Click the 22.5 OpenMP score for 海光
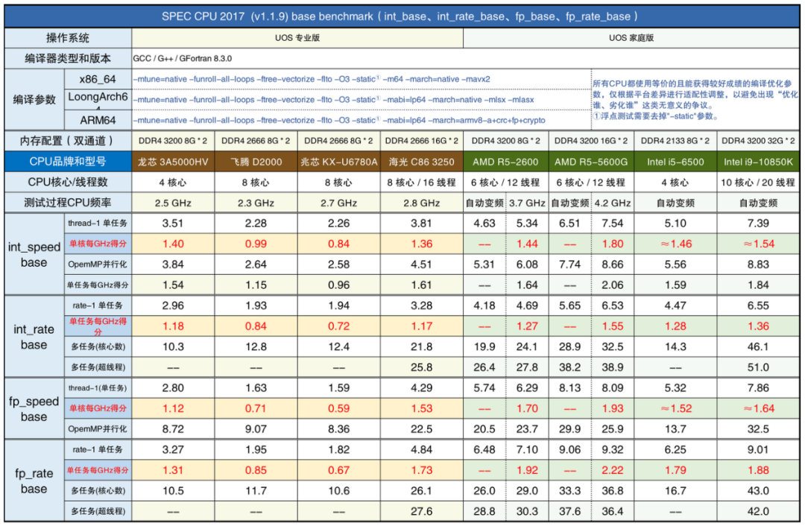This screenshot has width=805, height=532. [421, 429]
